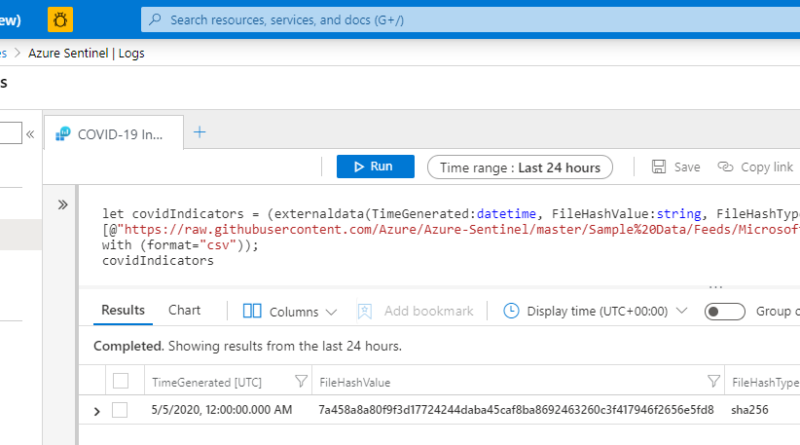Image resolution: width=800 pixels, height=445 pixels.
Task: Filter the TimeGenerated column with funnel icon
Action: 301,381
